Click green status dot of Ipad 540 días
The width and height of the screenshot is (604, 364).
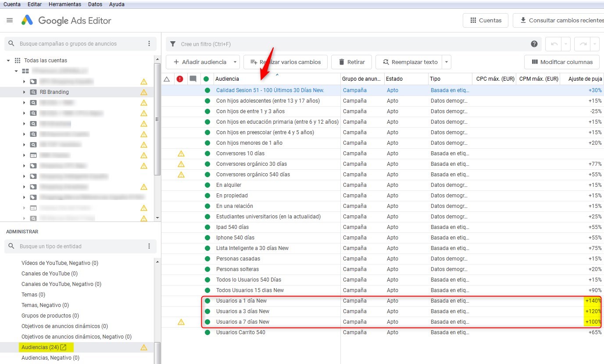coord(207,227)
